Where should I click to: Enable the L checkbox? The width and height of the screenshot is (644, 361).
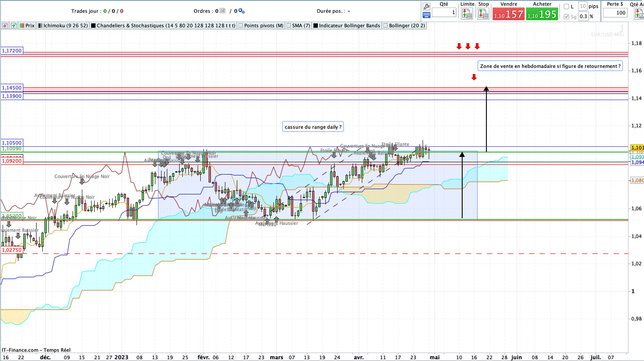click(x=567, y=7)
